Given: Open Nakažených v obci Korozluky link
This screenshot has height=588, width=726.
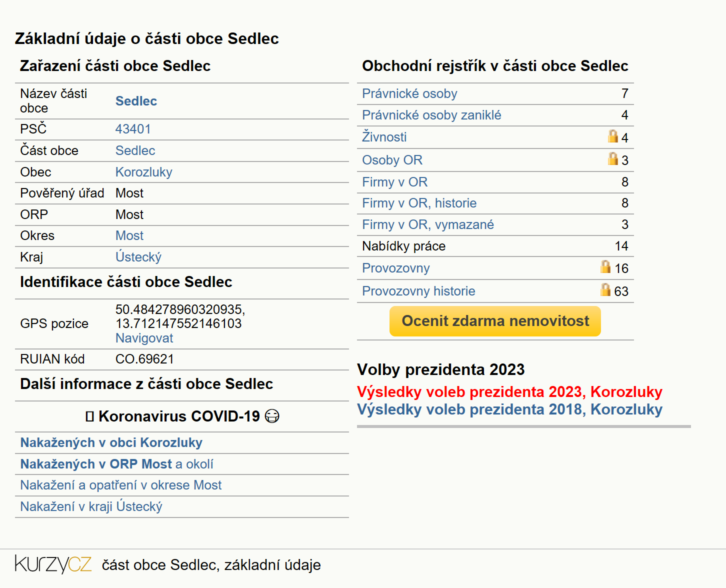Looking at the screenshot, I should point(111,442).
